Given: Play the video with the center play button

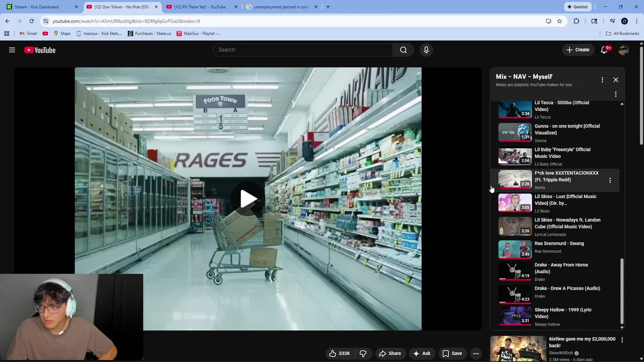Looking at the screenshot, I should tap(248, 199).
